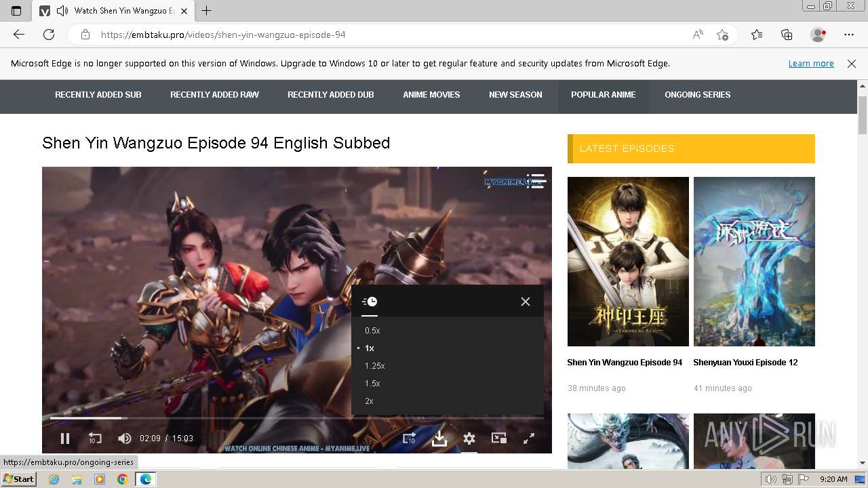Click the Latest Episodes header

691,148
